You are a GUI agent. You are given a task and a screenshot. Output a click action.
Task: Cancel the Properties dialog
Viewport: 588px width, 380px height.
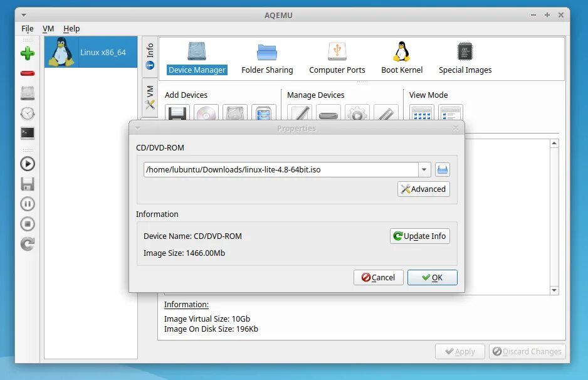[x=379, y=278]
